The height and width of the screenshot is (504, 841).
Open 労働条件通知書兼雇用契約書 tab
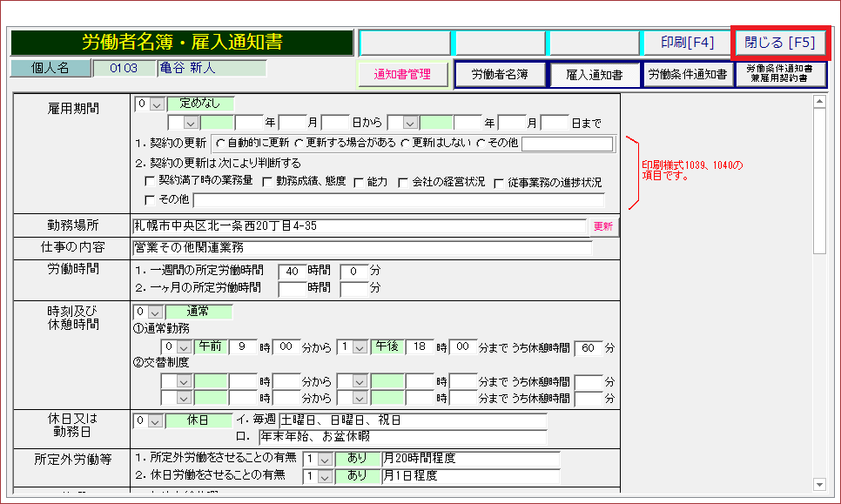pyautogui.click(x=780, y=74)
